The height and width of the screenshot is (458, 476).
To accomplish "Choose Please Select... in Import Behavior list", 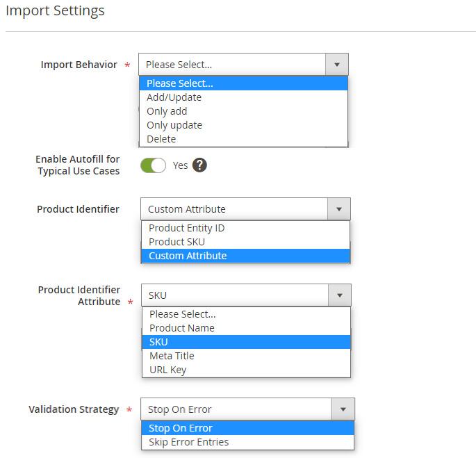I will click(243, 83).
